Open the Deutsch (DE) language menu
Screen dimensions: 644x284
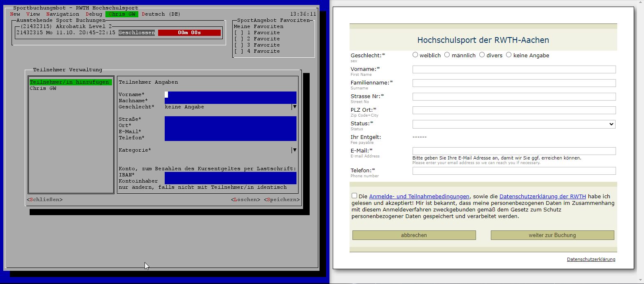(161, 14)
